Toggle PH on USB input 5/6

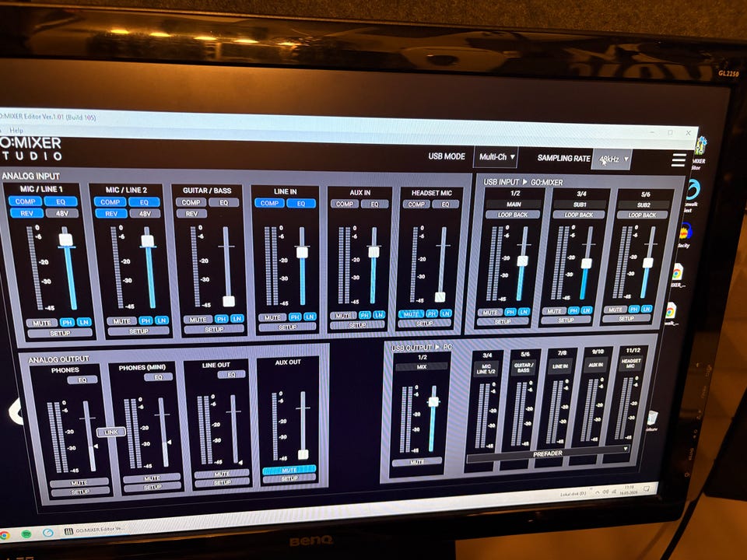633,309
